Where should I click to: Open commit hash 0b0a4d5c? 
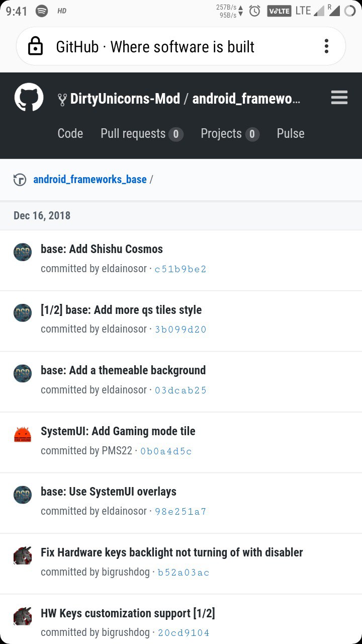[x=166, y=451]
